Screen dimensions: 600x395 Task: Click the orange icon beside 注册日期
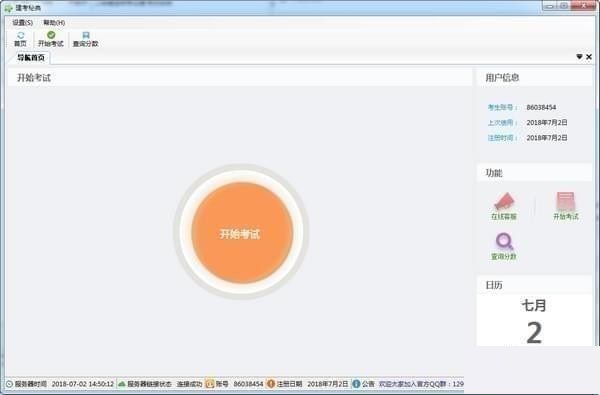(x=271, y=384)
